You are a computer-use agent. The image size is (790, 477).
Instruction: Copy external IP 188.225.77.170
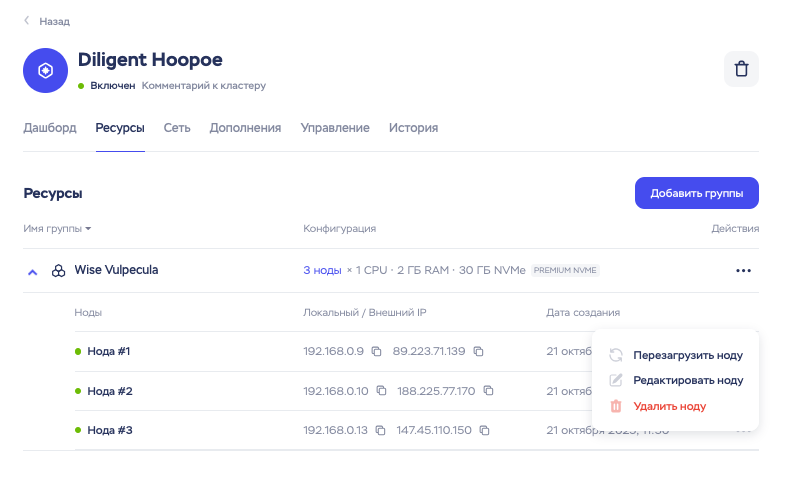482,391
